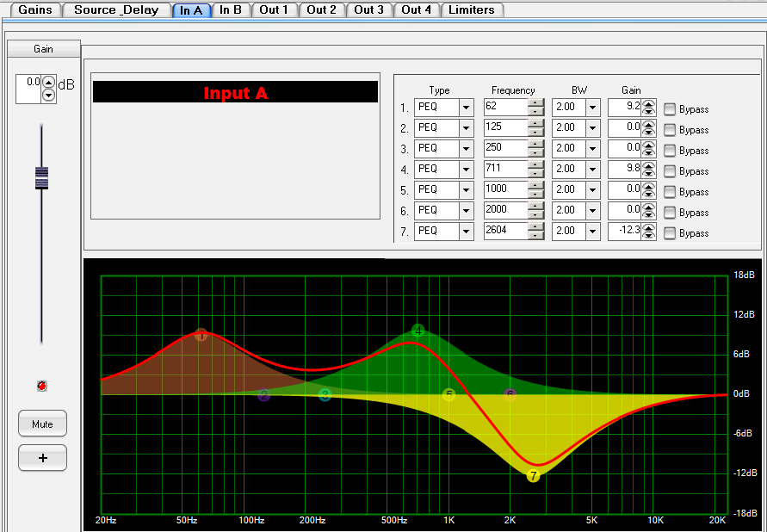The image size is (767, 532).
Task: Click band 2 marker on the 0dB line
Action: [263, 394]
